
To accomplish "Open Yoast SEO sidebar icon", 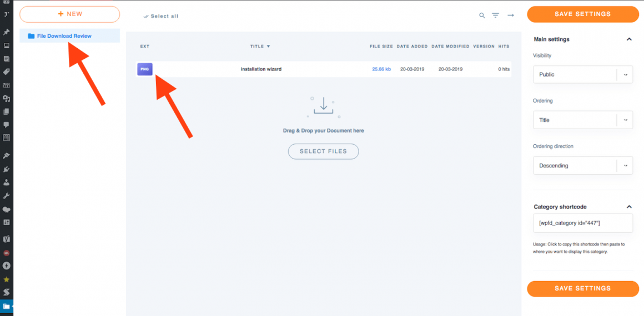I will (6, 238).
